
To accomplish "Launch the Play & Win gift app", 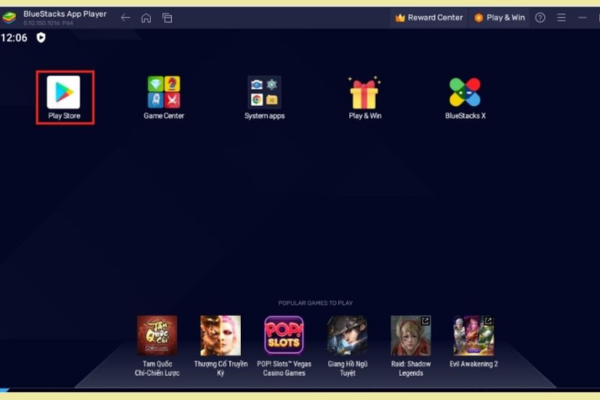I will click(365, 97).
